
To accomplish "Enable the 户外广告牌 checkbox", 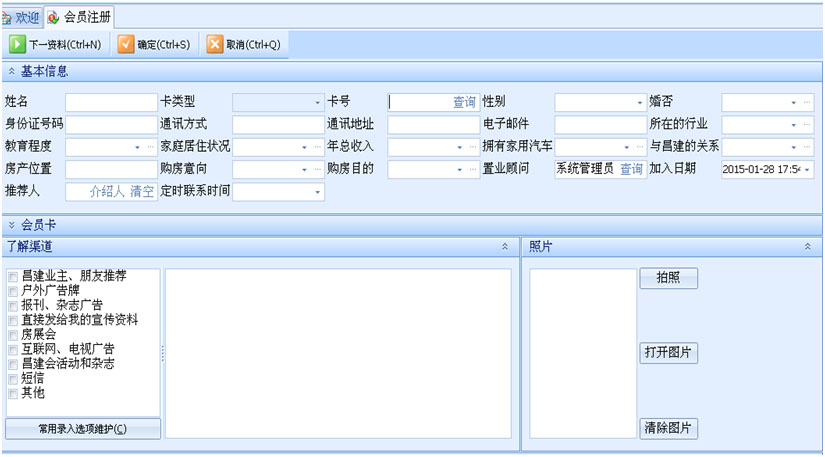I will [x=12, y=290].
